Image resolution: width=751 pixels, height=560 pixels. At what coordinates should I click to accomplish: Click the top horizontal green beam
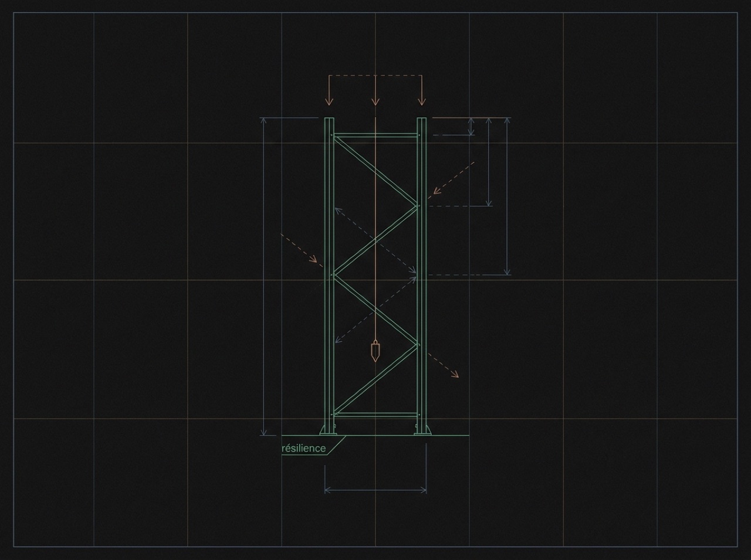point(375,135)
